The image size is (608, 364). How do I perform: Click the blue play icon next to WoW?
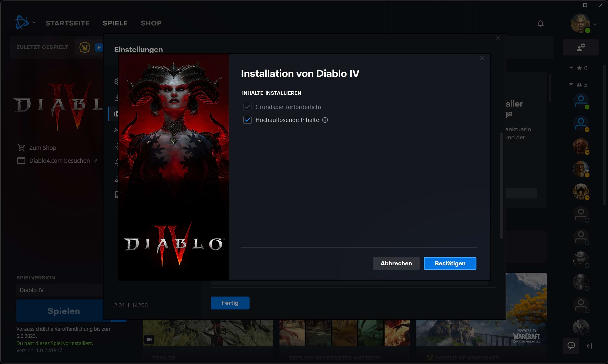[x=99, y=47]
